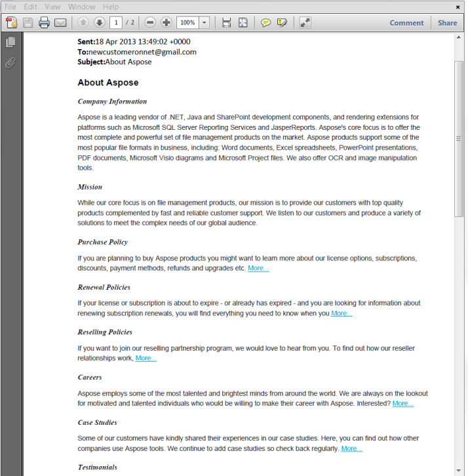The image size is (468, 476).
Task: Go to previous page arrow
Action: (x=83, y=22)
